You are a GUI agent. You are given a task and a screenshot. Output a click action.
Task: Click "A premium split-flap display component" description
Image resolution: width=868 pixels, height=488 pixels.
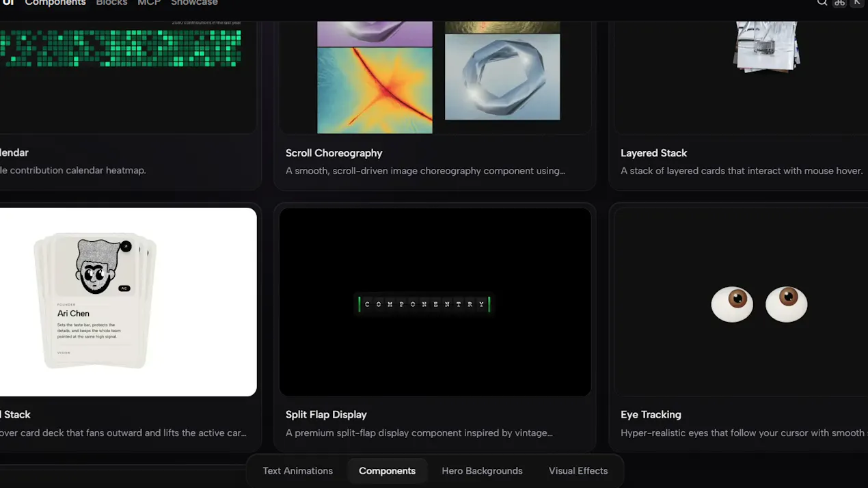point(419,433)
